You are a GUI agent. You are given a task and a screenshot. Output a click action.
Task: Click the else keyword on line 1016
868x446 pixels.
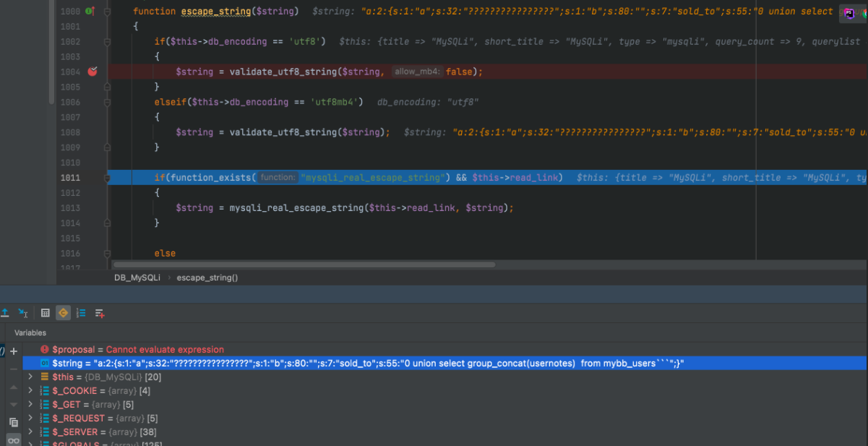click(x=165, y=254)
